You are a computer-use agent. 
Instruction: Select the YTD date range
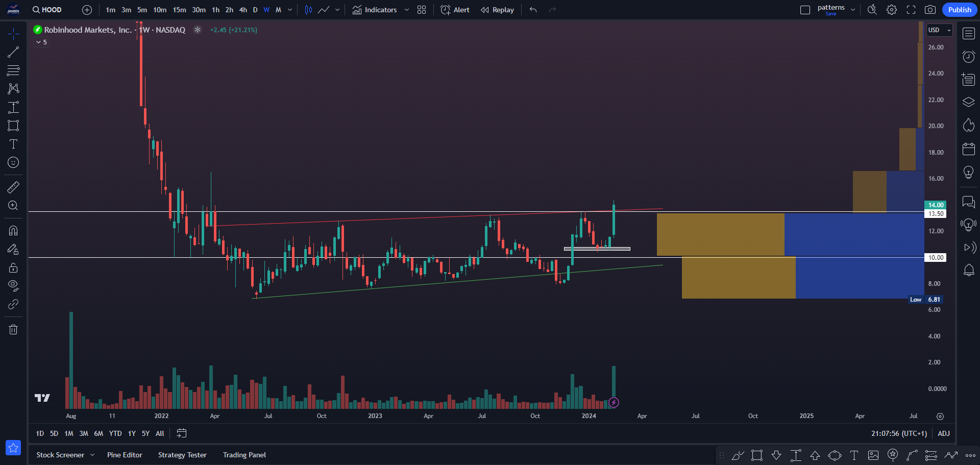115,433
